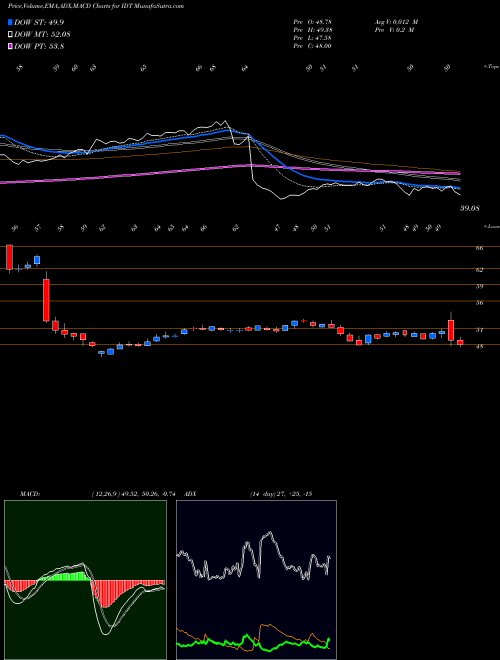Select the 'DOW MT: 52.08' legend label
Image resolution: width=500 pixels, height=660 pixels.
(x=42, y=35)
